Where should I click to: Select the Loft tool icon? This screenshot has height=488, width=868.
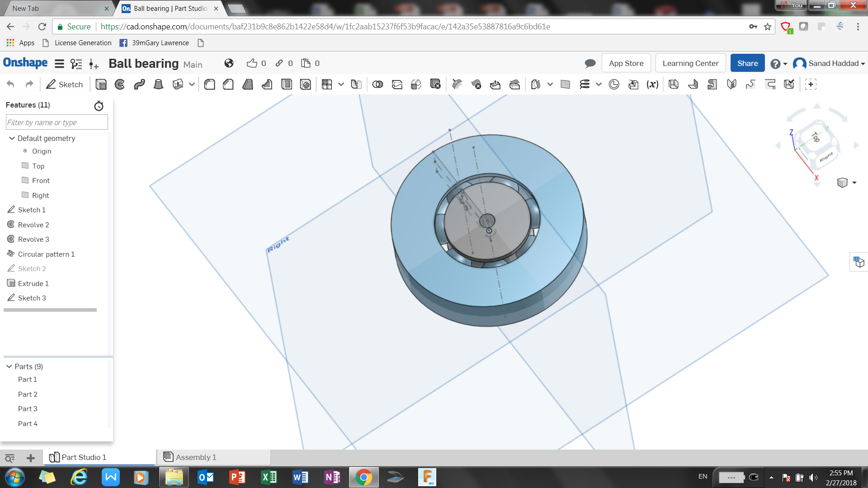tap(158, 84)
